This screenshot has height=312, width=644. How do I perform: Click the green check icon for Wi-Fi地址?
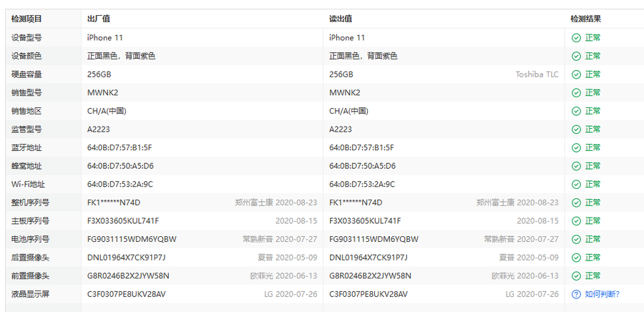(x=576, y=184)
